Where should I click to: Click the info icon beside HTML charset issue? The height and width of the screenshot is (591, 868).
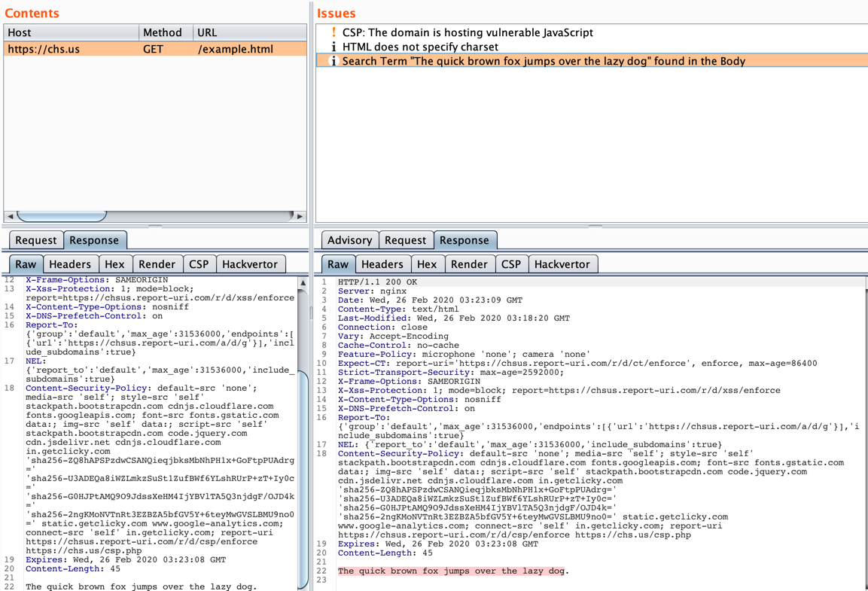(333, 47)
